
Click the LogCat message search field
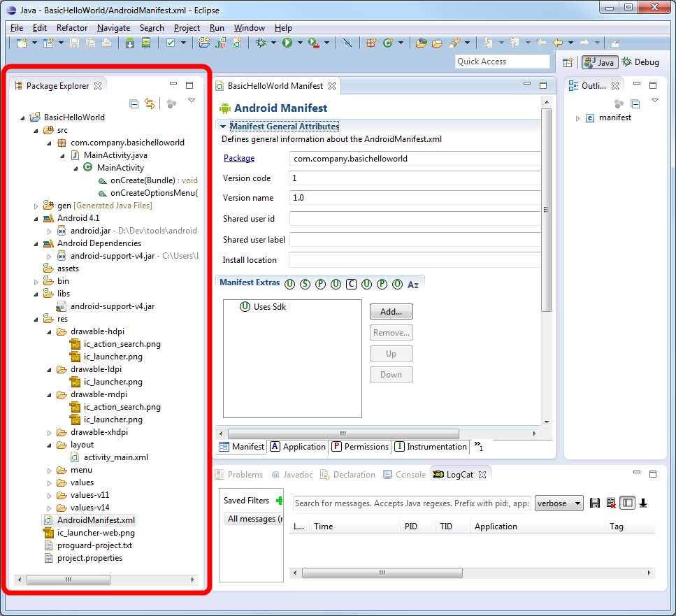click(412, 503)
